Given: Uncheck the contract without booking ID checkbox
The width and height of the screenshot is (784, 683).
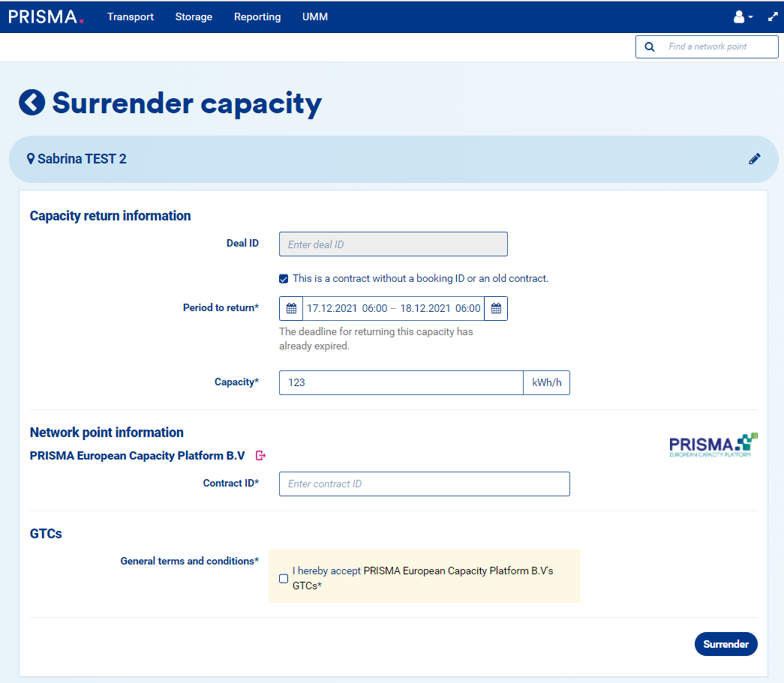Looking at the screenshot, I should [x=284, y=279].
